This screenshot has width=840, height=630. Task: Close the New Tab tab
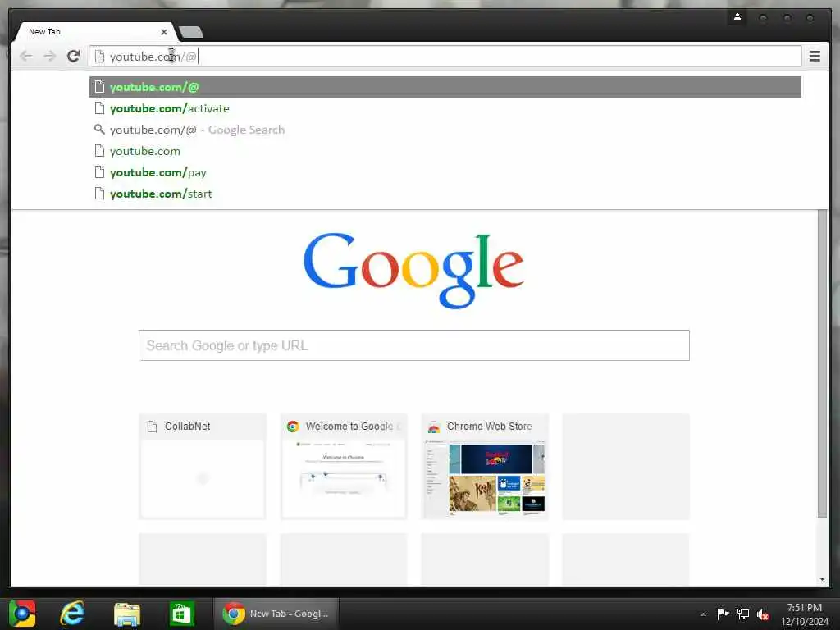pyautogui.click(x=164, y=32)
